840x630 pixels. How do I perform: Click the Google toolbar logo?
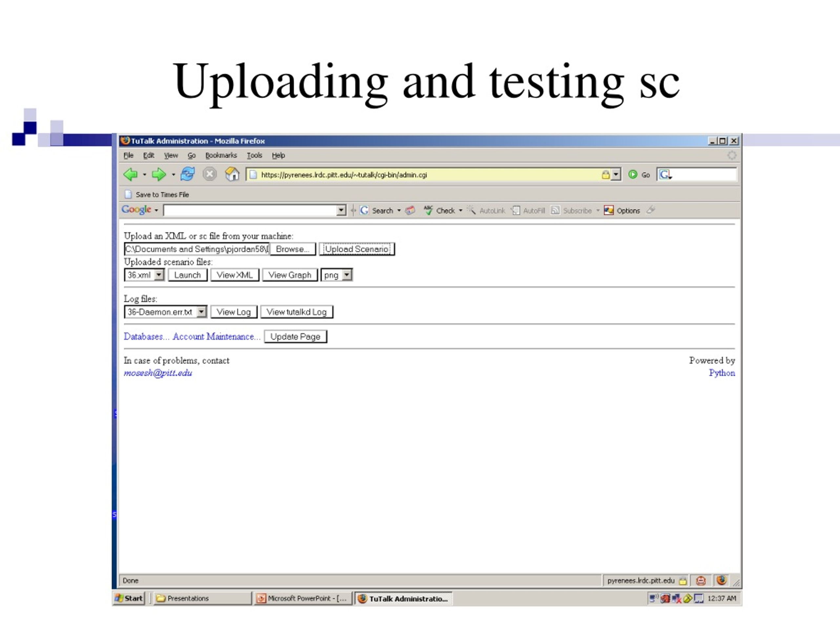coord(136,210)
